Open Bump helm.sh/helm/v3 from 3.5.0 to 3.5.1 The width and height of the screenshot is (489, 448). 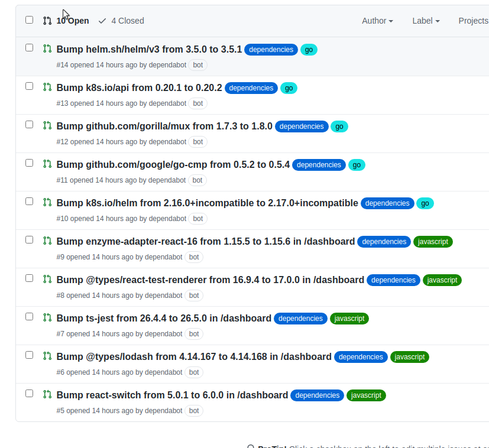(x=149, y=49)
